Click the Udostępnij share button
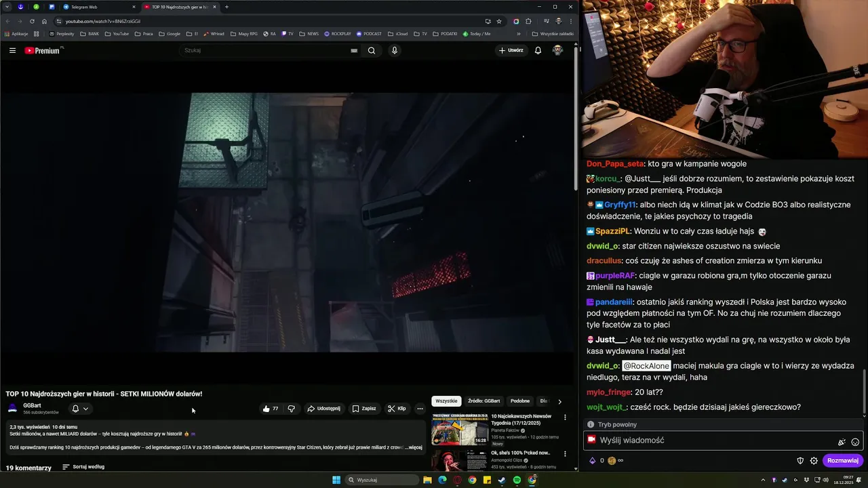 tap(323, 409)
